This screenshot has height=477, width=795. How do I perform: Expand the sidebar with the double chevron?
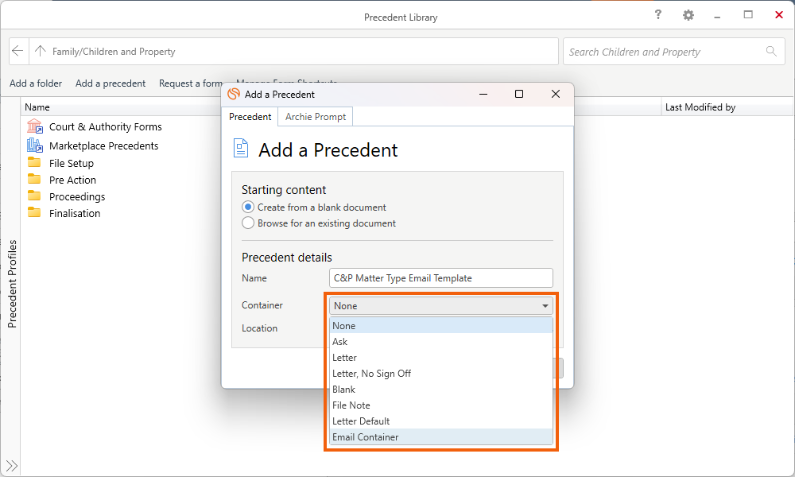pos(12,465)
